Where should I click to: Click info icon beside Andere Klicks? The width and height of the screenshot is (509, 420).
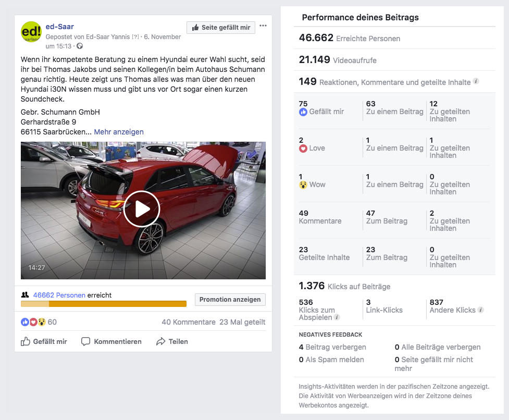481,310
